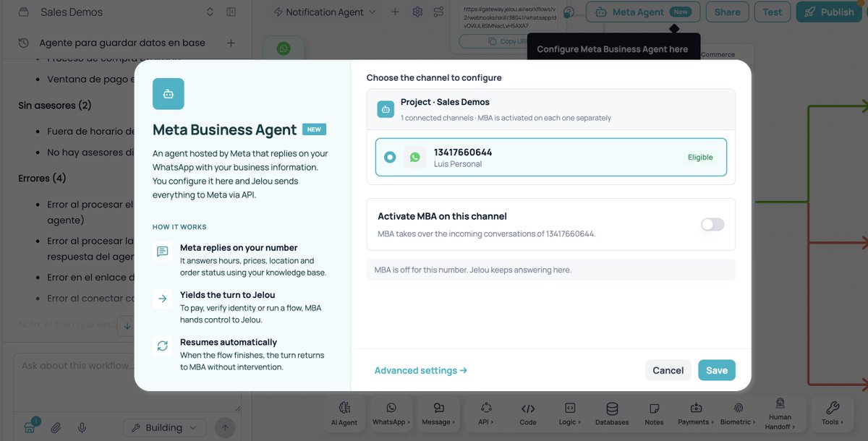Image resolution: width=868 pixels, height=441 pixels.
Task: Click the Luis Personal channel name
Action: tap(458, 164)
